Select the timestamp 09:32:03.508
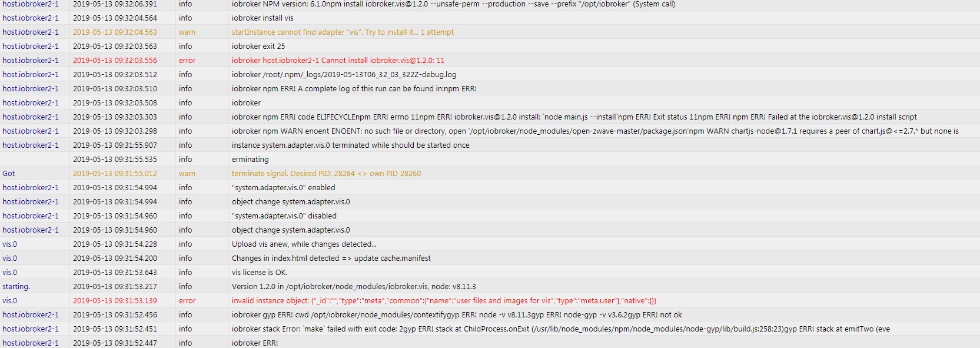This screenshot has height=348, width=980. tap(115, 102)
